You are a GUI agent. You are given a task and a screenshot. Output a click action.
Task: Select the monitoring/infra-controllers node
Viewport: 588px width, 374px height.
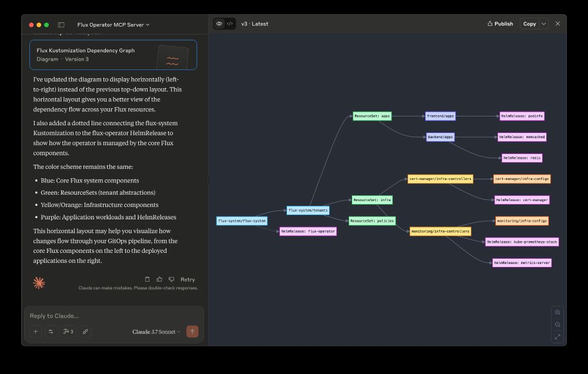[440, 232]
